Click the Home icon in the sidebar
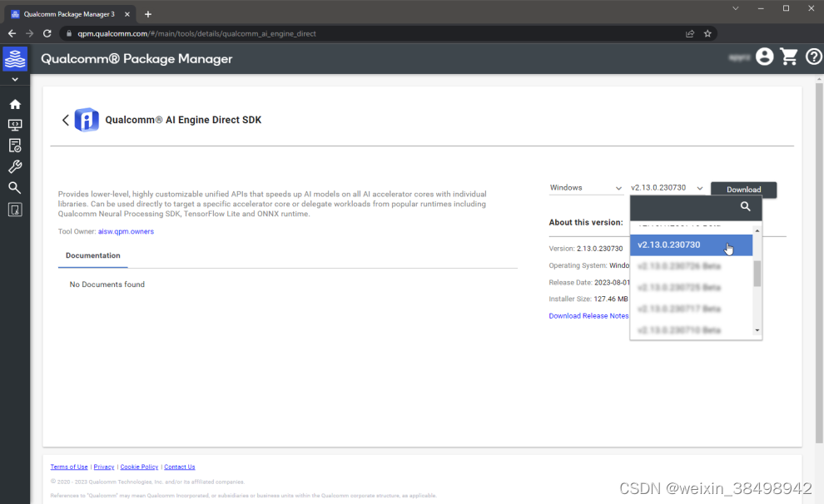Viewport: 824px width, 504px height. coord(15,104)
